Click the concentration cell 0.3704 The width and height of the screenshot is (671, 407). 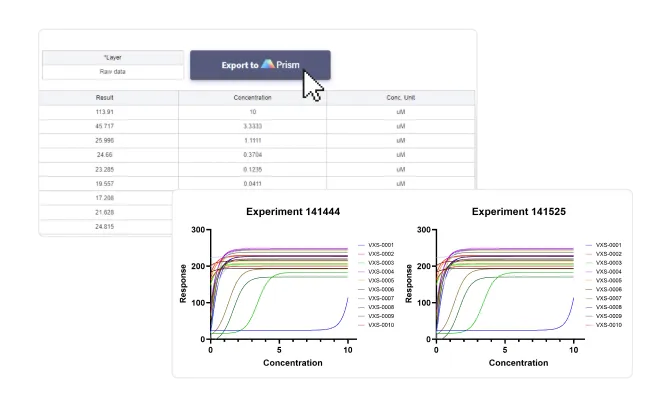pyautogui.click(x=252, y=155)
